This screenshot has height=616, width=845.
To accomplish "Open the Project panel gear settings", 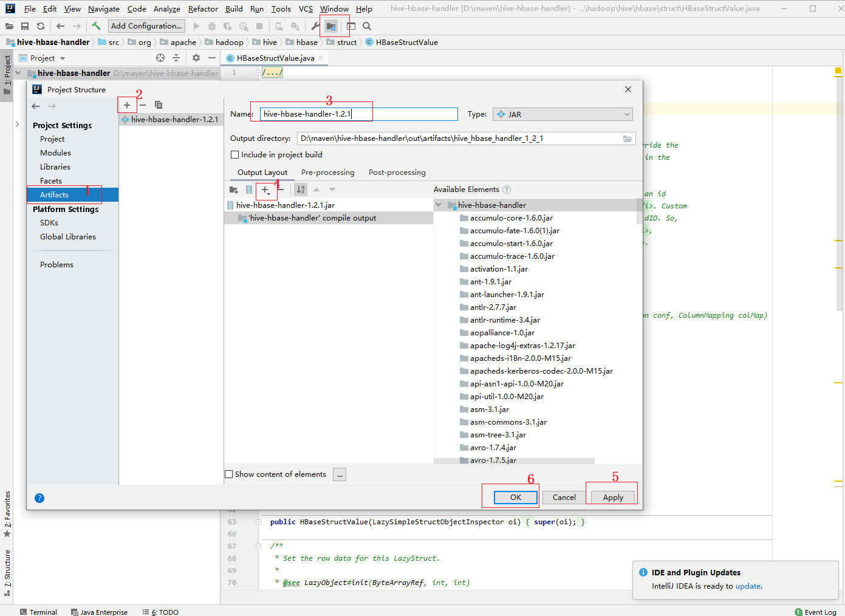I will pyautogui.click(x=196, y=58).
